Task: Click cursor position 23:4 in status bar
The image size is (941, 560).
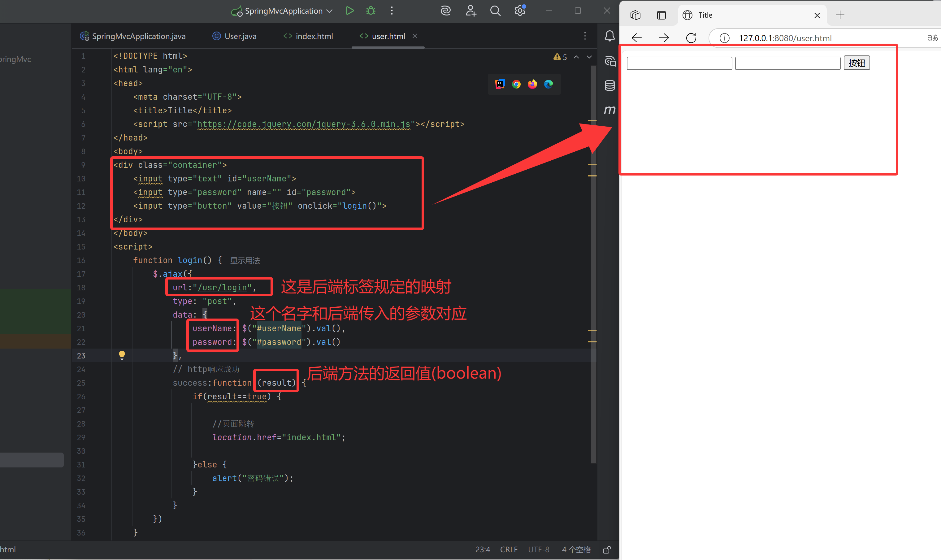Action: [x=483, y=549]
